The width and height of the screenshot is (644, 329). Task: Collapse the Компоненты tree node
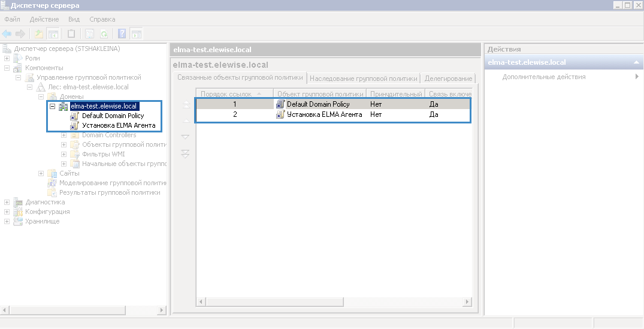[x=7, y=68]
